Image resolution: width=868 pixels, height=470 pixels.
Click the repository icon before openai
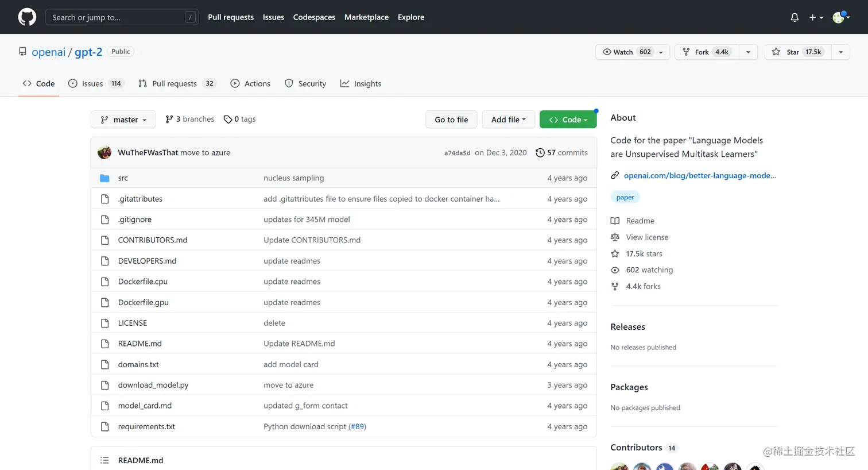pos(22,52)
